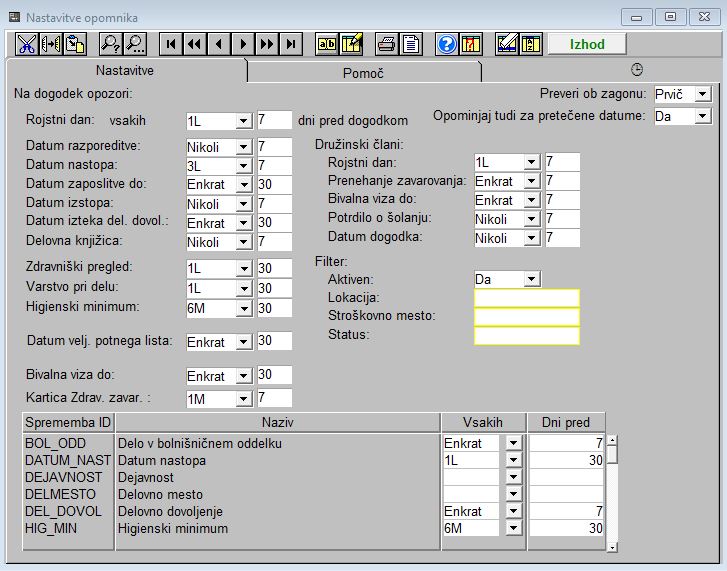Jump to the first record
This screenshot has width=727, height=571.
point(171,44)
